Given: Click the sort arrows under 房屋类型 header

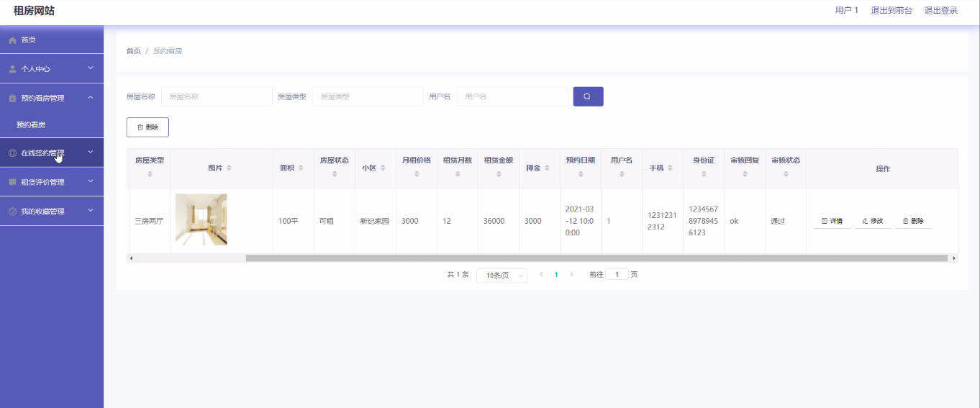Looking at the screenshot, I should click(150, 174).
